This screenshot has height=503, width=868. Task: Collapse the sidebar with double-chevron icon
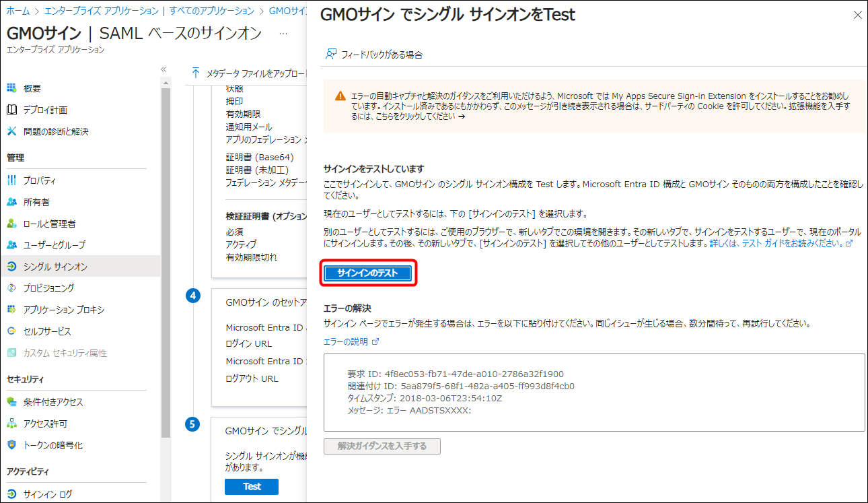click(x=164, y=69)
